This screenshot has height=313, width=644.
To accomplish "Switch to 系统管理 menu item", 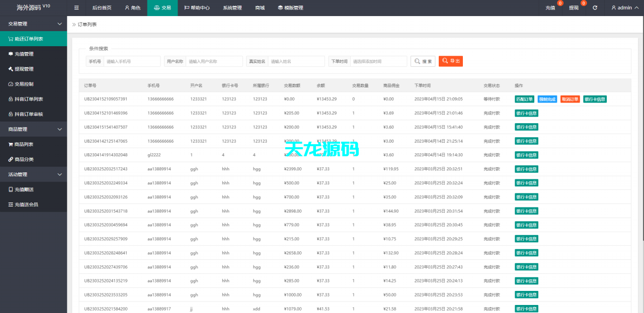I will pyautogui.click(x=231, y=8).
